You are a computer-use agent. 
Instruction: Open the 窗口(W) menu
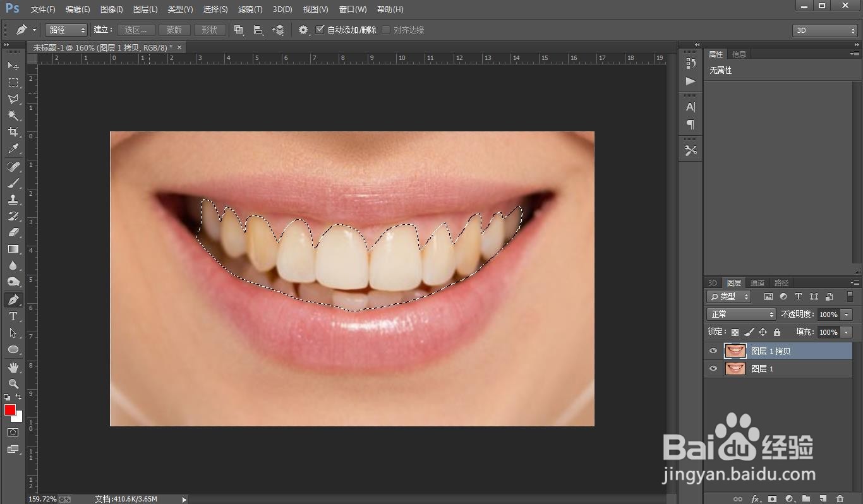coord(353,9)
